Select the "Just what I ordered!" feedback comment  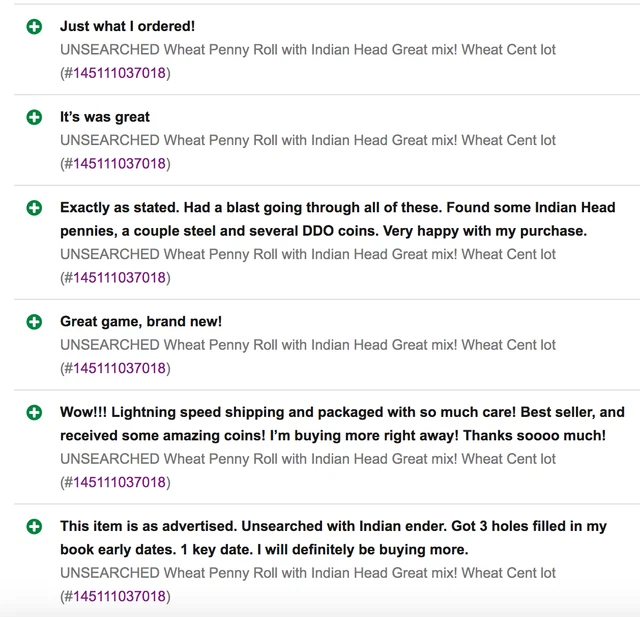click(127, 26)
